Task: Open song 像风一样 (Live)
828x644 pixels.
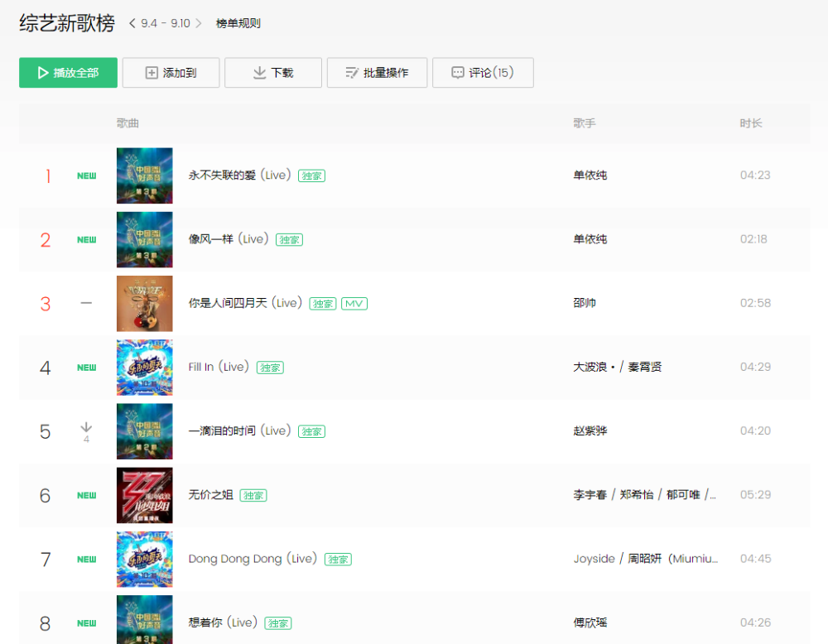Action: [229, 239]
